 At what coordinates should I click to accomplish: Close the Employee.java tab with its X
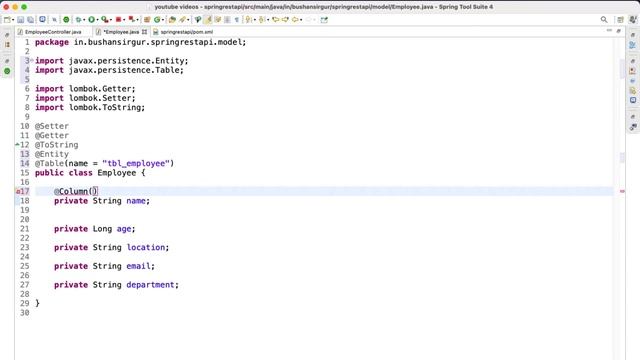coord(144,32)
